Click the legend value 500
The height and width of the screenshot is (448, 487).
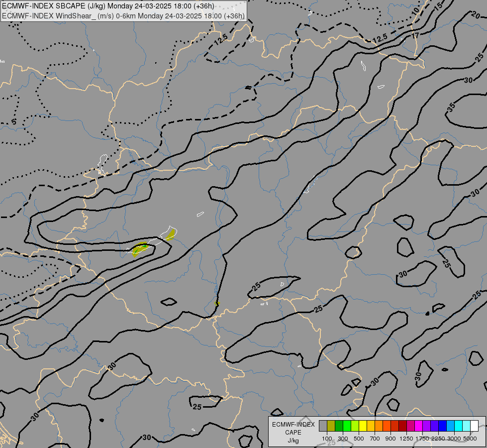(359, 439)
